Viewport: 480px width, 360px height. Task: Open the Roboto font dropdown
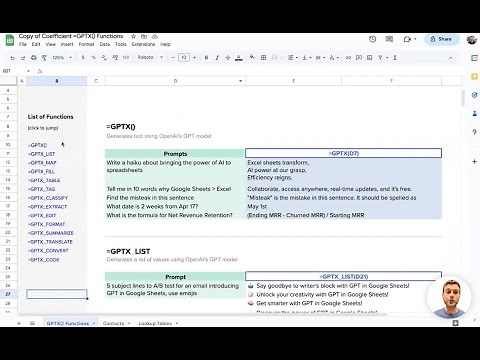coord(150,58)
